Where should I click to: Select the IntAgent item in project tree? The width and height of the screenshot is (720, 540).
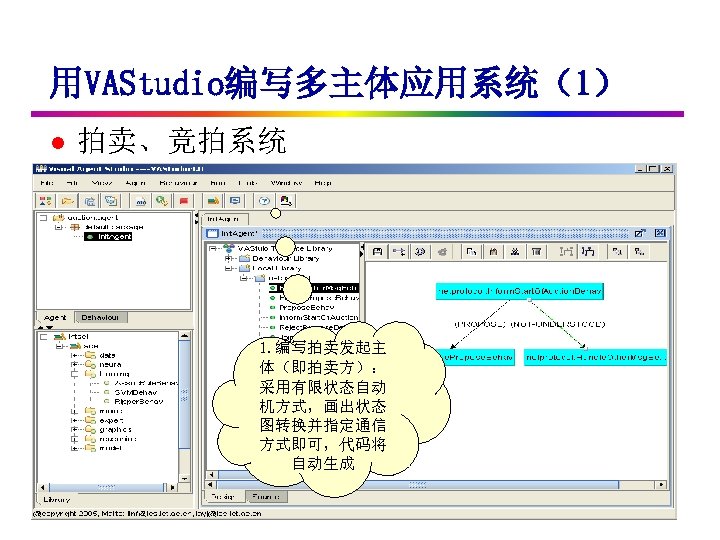click(x=109, y=236)
